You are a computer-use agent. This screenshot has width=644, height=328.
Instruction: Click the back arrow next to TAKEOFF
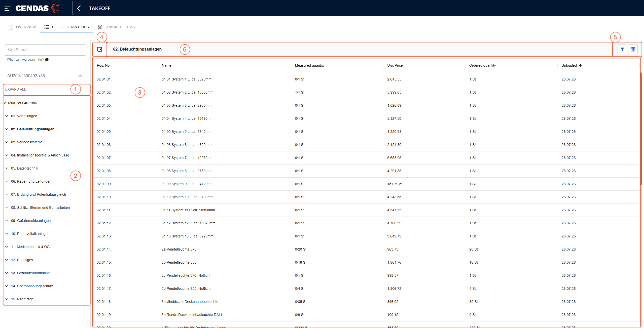79,8
